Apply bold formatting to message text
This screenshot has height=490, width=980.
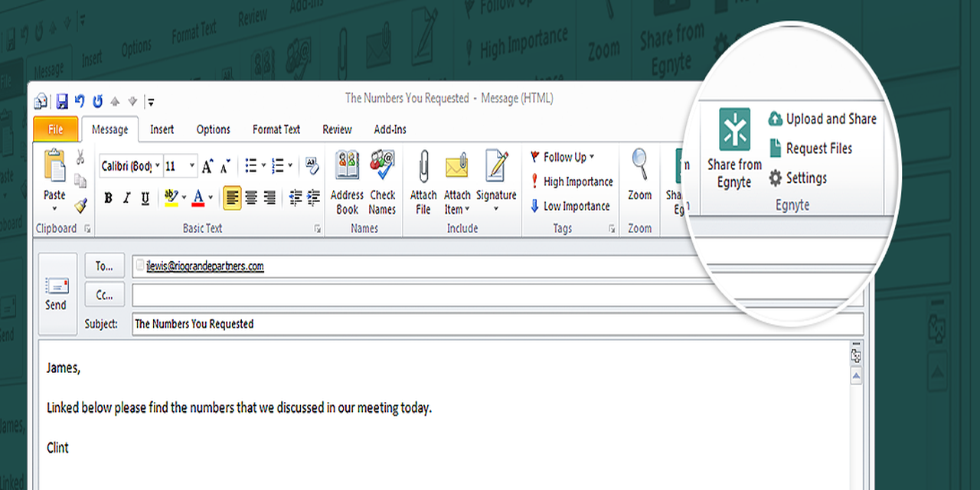[x=108, y=198]
